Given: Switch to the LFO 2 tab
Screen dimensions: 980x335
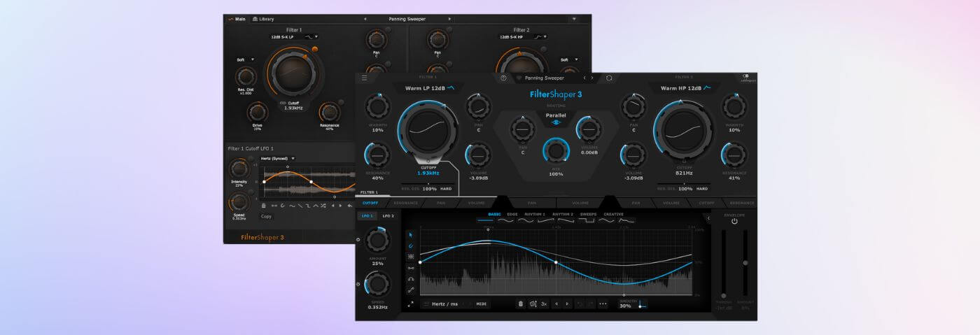Looking at the screenshot, I should click(388, 216).
